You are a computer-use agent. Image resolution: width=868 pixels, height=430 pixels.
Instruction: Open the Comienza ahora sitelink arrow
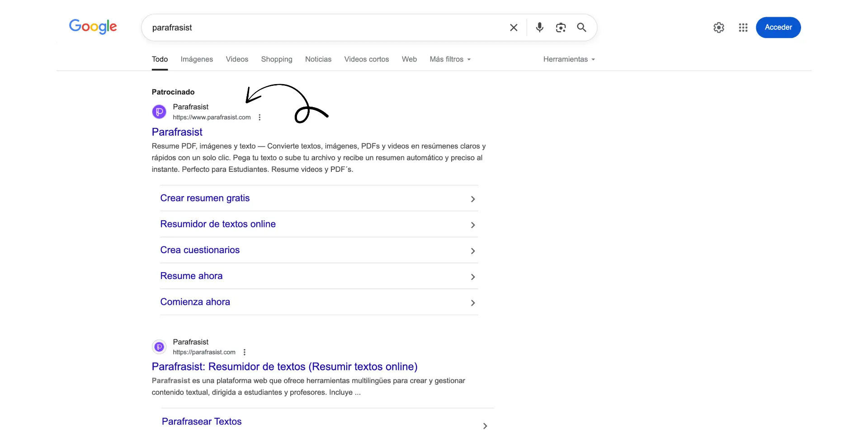click(x=473, y=303)
